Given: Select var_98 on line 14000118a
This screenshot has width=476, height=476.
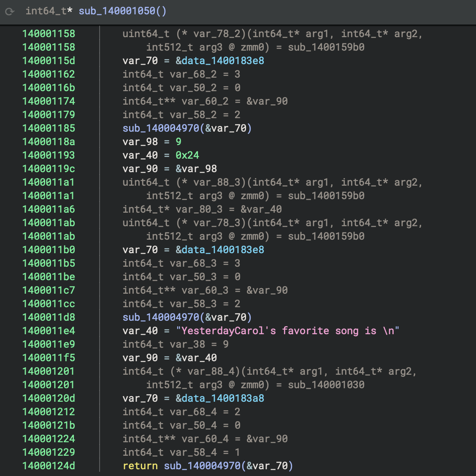Looking at the screenshot, I should click(140, 142).
